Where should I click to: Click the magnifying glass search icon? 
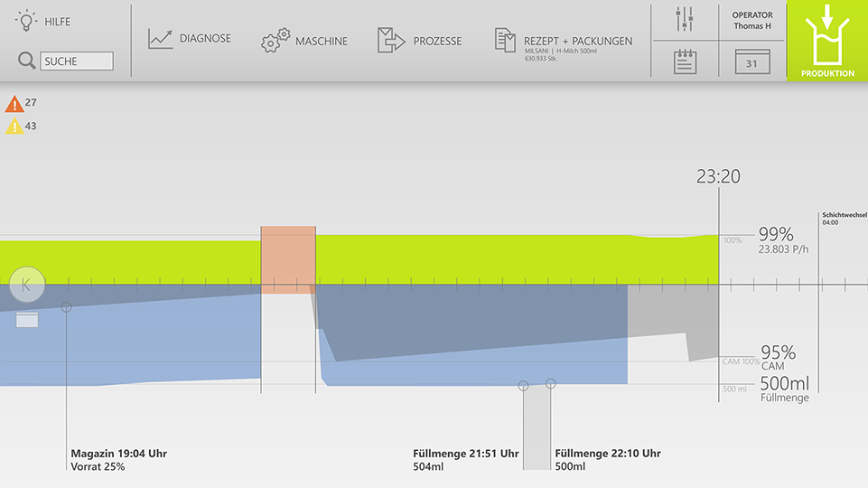tap(26, 61)
